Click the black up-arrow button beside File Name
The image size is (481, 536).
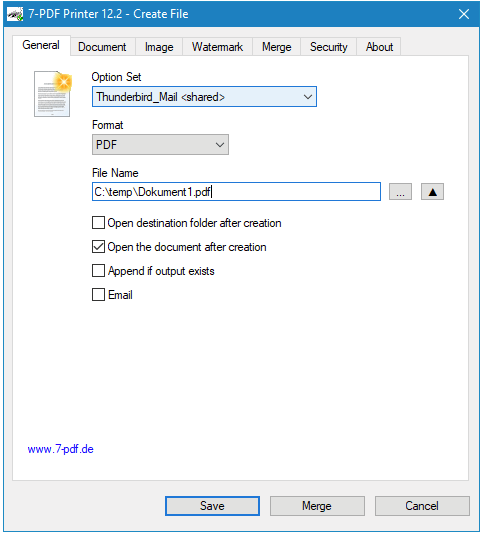(x=432, y=192)
